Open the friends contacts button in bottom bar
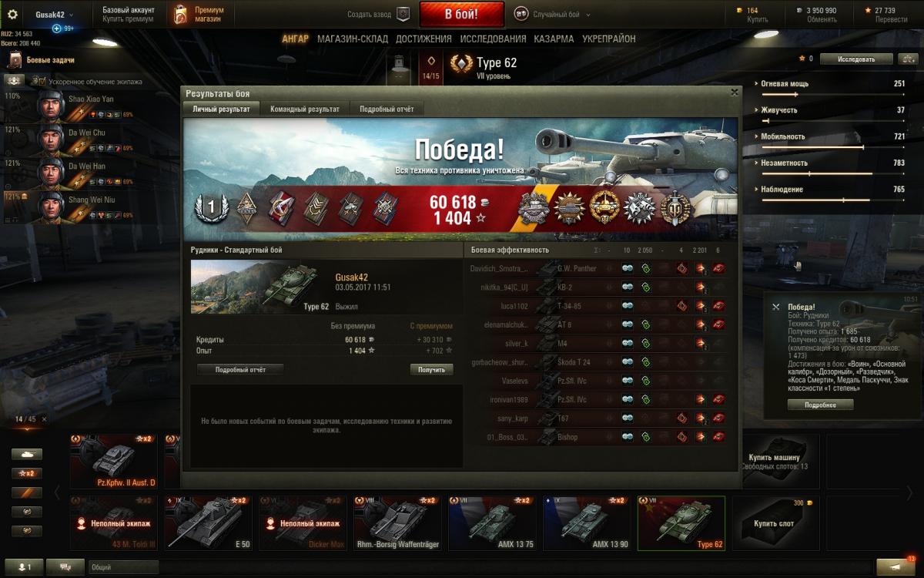The image size is (924, 578). pyautogui.click(x=25, y=567)
